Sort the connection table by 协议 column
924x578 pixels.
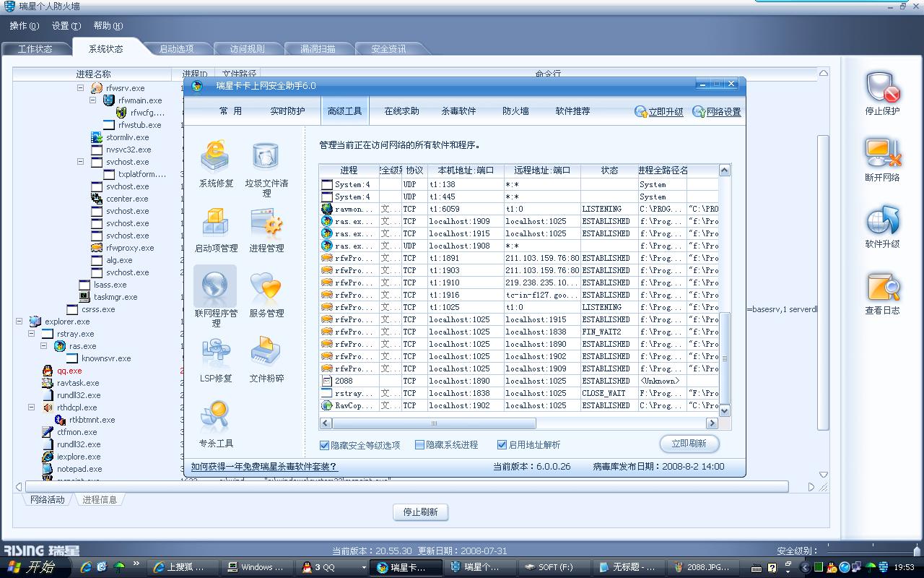414,171
